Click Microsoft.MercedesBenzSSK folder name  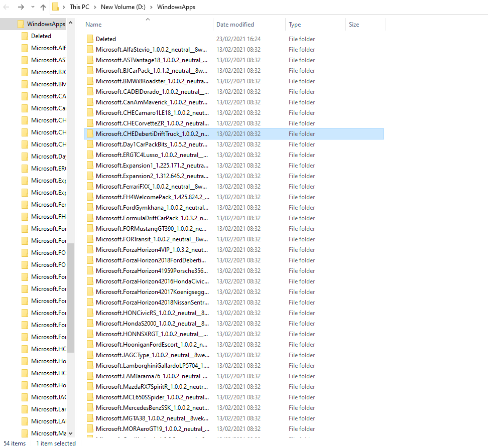[152, 408]
